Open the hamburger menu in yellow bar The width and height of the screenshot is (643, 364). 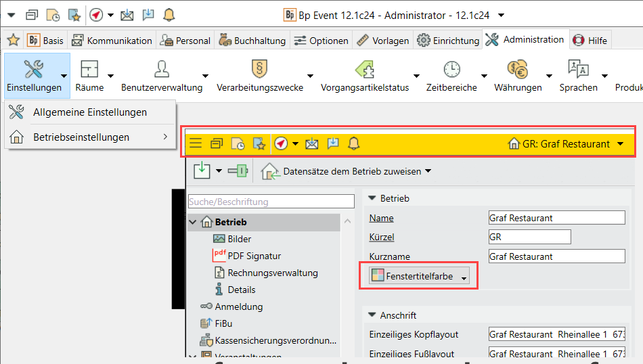(196, 143)
